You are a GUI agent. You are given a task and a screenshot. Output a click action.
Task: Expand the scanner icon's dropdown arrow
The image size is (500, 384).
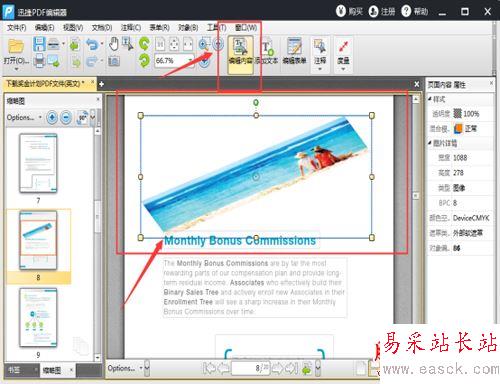coord(63,44)
